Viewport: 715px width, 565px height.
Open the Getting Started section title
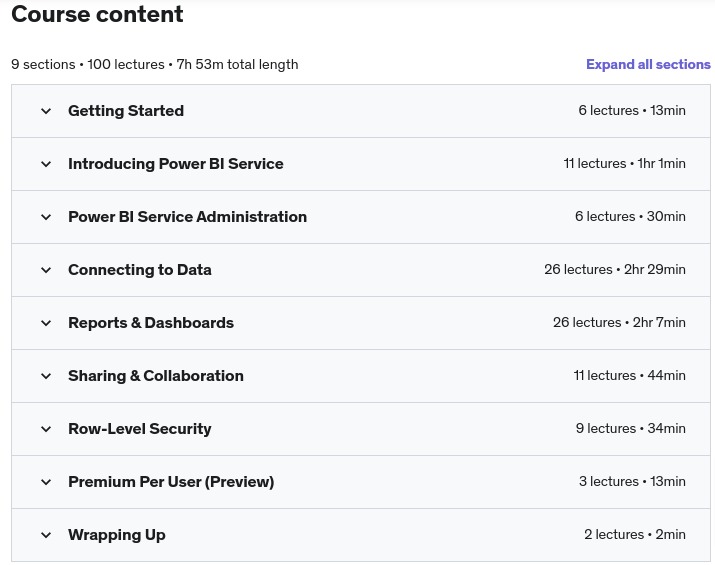[126, 111]
